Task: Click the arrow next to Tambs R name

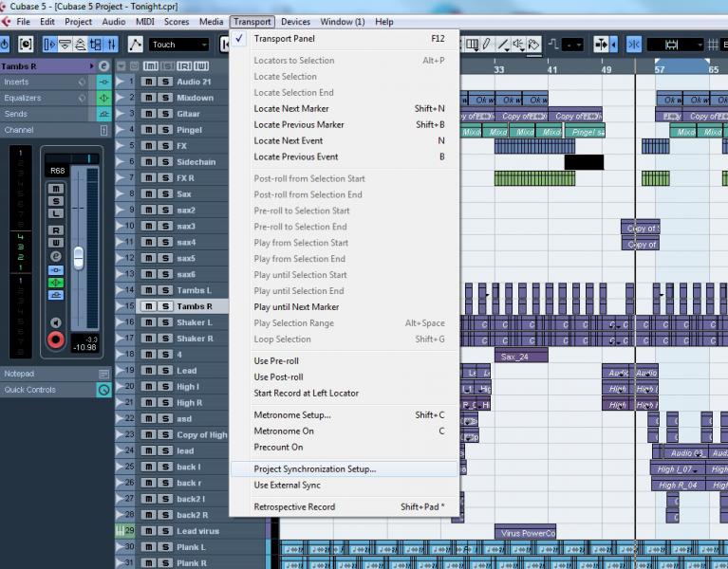Action: tap(91, 66)
